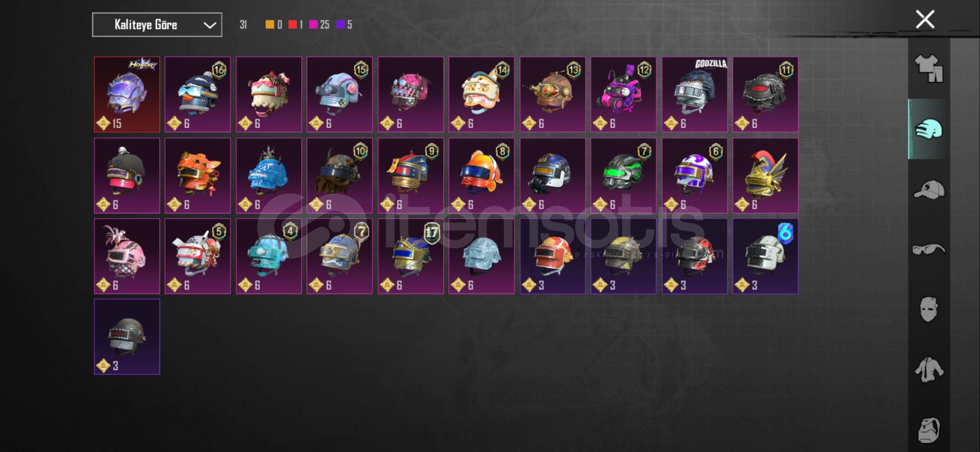980x452 pixels.
Task: Choose the penguin helmet with badge 16
Action: (198, 95)
